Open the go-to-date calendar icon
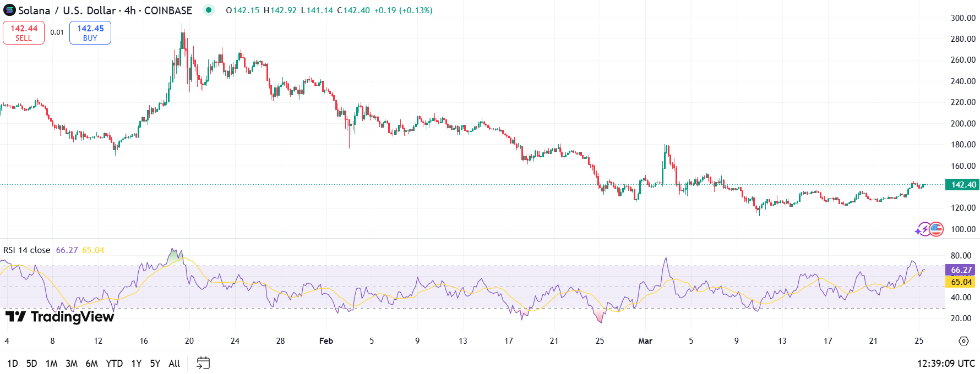 203,363
